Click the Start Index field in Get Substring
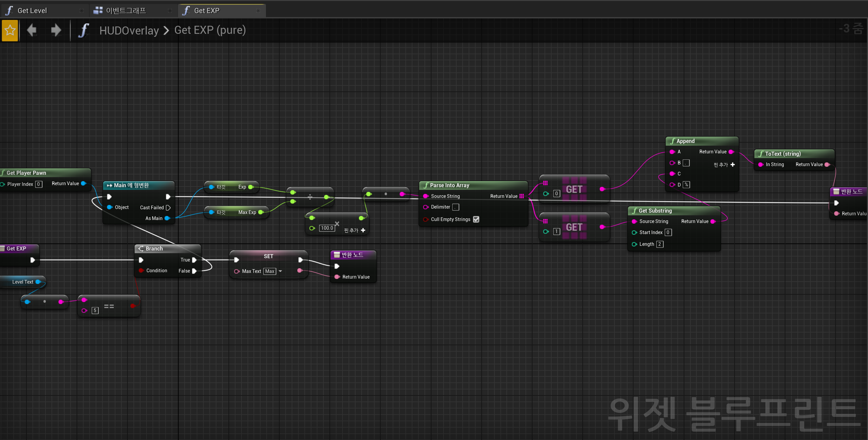Viewport: 868px width, 440px height. (x=668, y=232)
